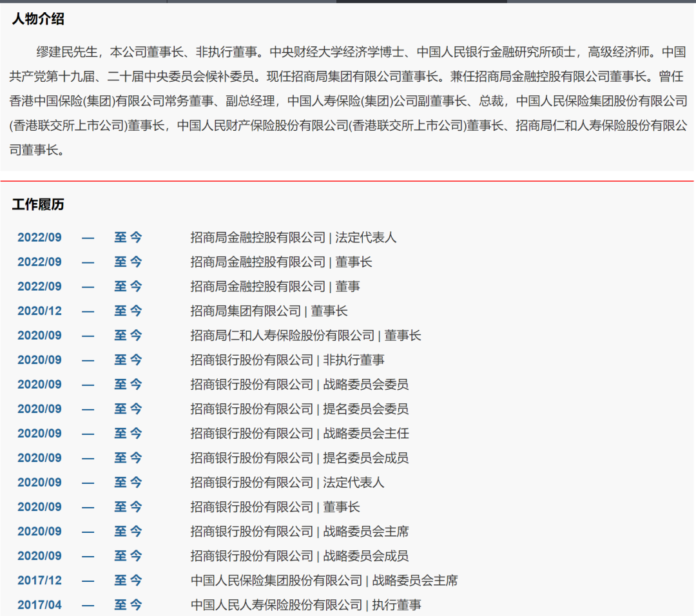This screenshot has width=696, height=616.
Task: Click the 2017/04 start date
Action: pyautogui.click(x=39, y=605)
